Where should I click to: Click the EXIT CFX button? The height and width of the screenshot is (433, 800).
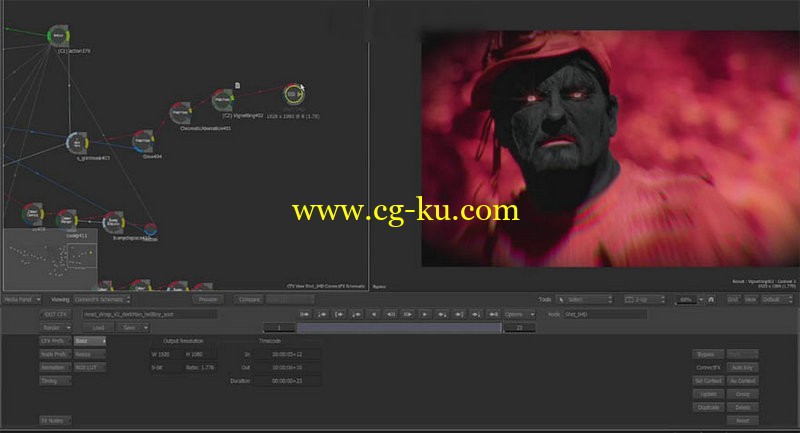(56, 314)
